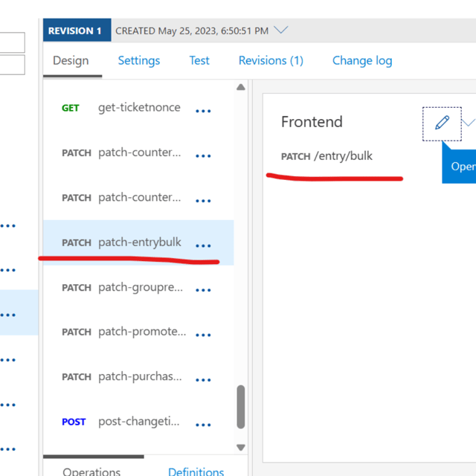This screenshot has width=476, height=476.
Task: Open the Change log tab
Action: tap(362, 61)
